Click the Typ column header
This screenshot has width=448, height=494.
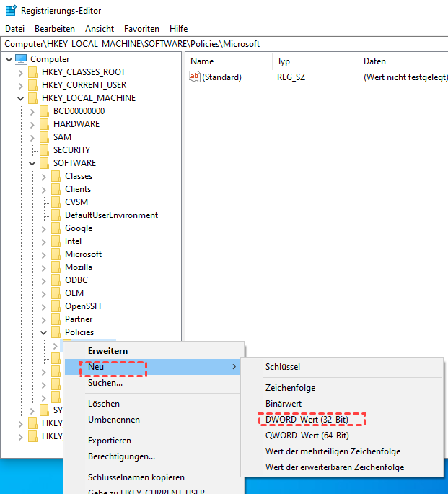pos(284,61)
